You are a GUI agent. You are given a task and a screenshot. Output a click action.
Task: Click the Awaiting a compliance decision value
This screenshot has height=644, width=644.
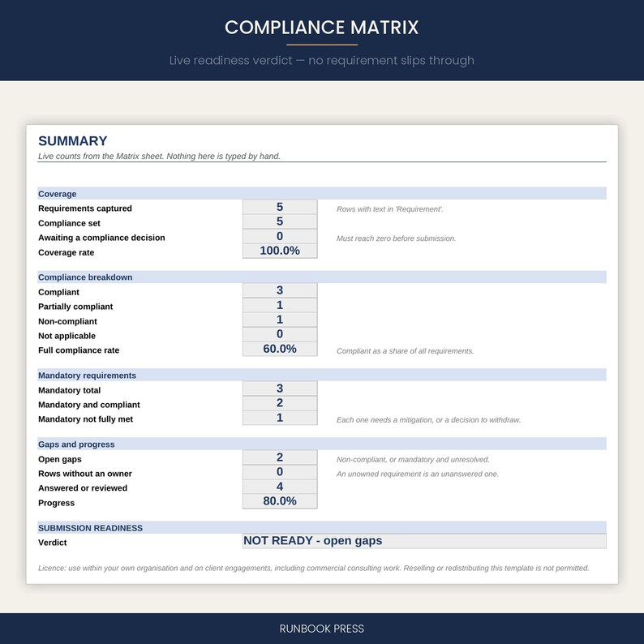[280, 236]
